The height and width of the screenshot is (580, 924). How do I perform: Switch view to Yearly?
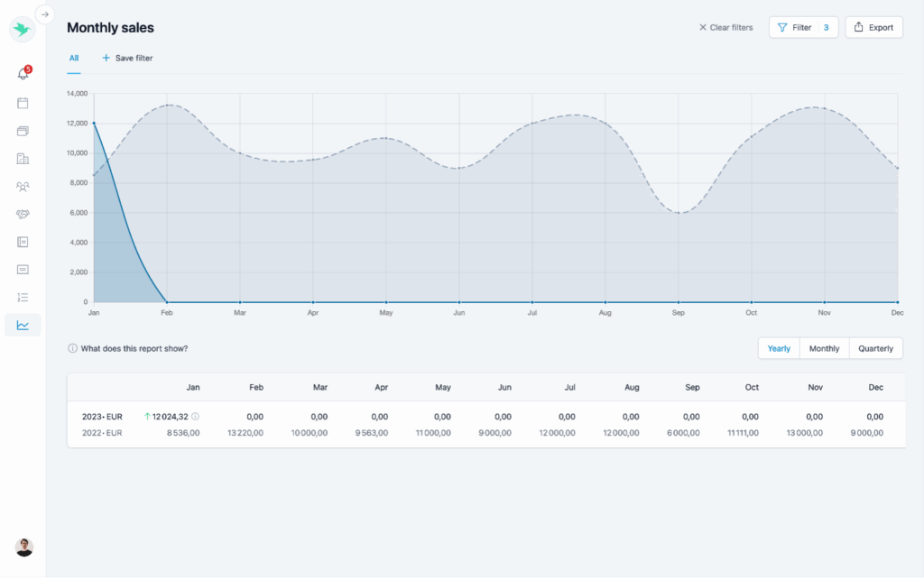pos(779,348)
